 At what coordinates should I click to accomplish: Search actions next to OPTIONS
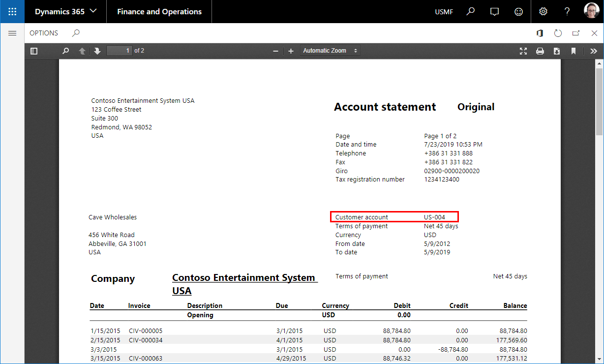click(76, 33)
